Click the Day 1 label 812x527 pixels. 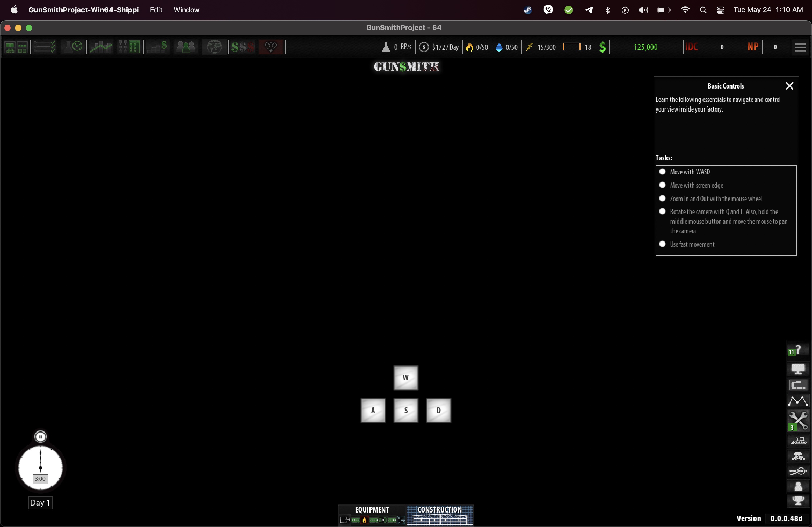[x=40, y=503]
